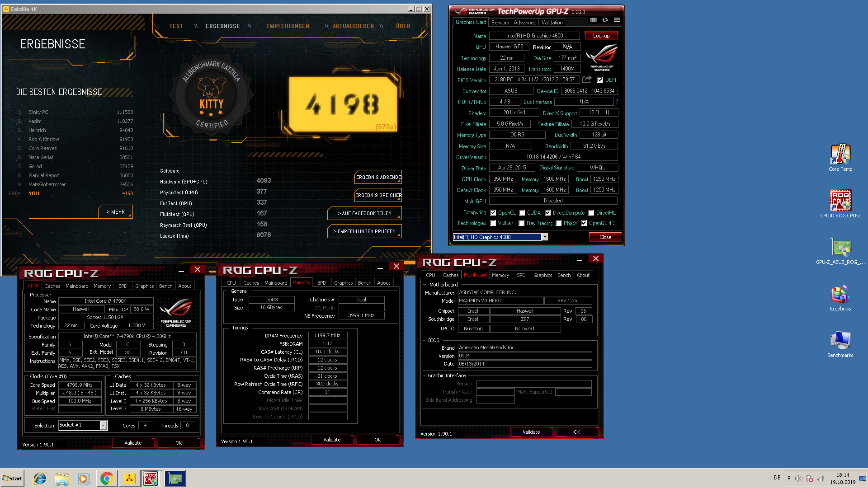Click the network signal tray icon
The width and height of the screenshot is (868, 488).
point(821,479)
